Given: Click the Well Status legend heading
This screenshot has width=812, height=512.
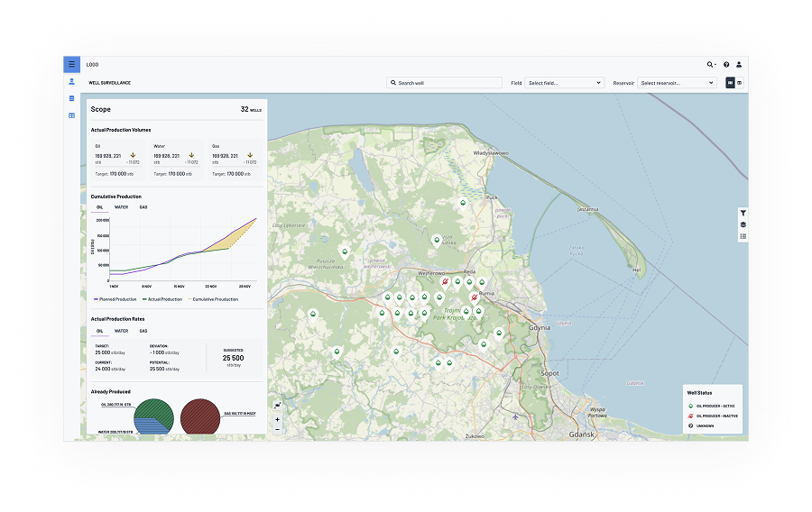Looking at the screenshot, I should (699, 393).
